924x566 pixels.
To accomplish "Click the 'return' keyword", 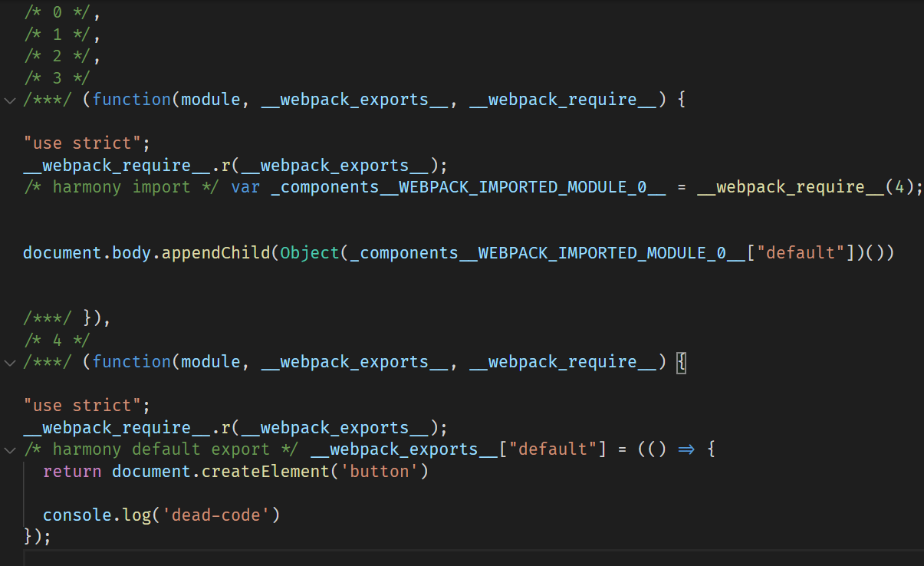I will (x=72, y=471).
